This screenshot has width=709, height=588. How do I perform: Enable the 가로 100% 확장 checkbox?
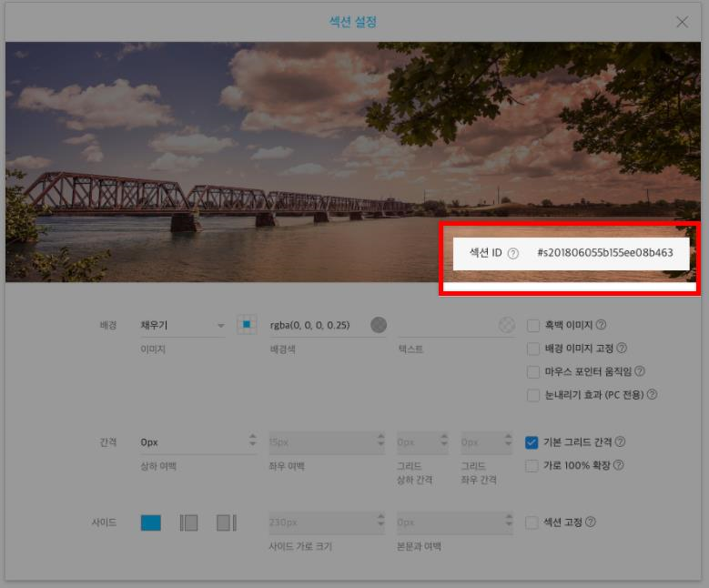pos(532,466)
